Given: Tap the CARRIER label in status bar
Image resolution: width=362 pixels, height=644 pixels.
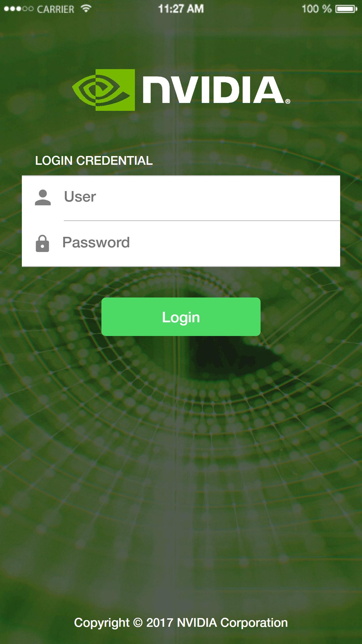Looking at the screenshot, I should coord(56,9).
